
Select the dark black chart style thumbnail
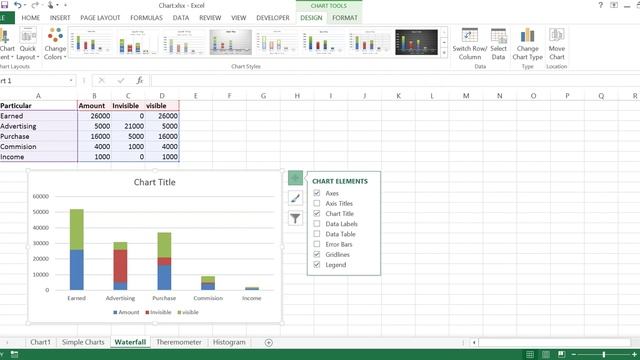click(416, 42)
